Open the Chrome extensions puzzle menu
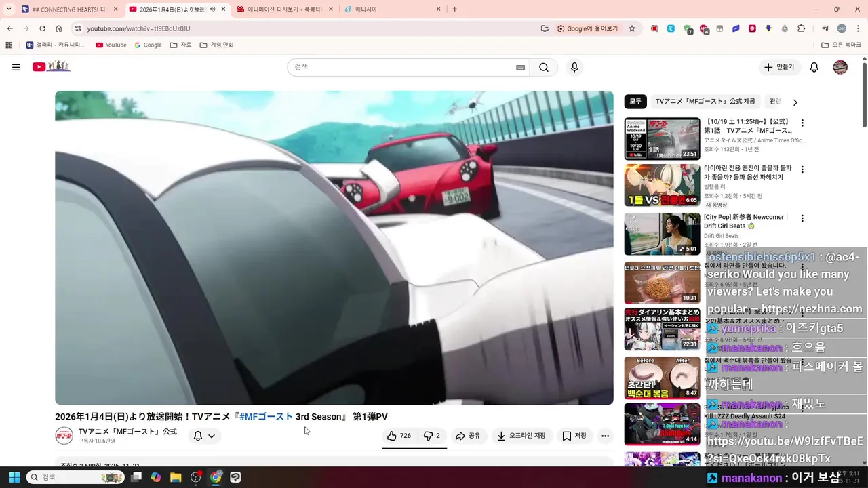 [802, 28]
